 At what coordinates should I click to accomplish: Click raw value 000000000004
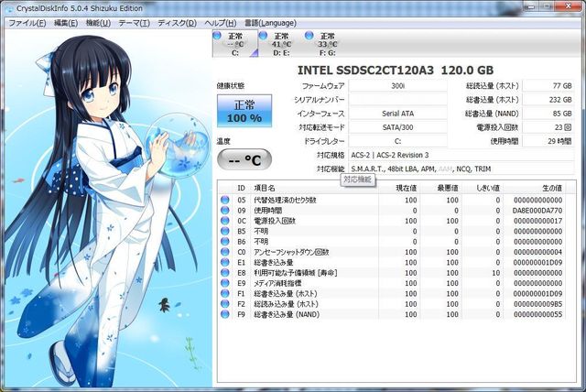point(537,252)
